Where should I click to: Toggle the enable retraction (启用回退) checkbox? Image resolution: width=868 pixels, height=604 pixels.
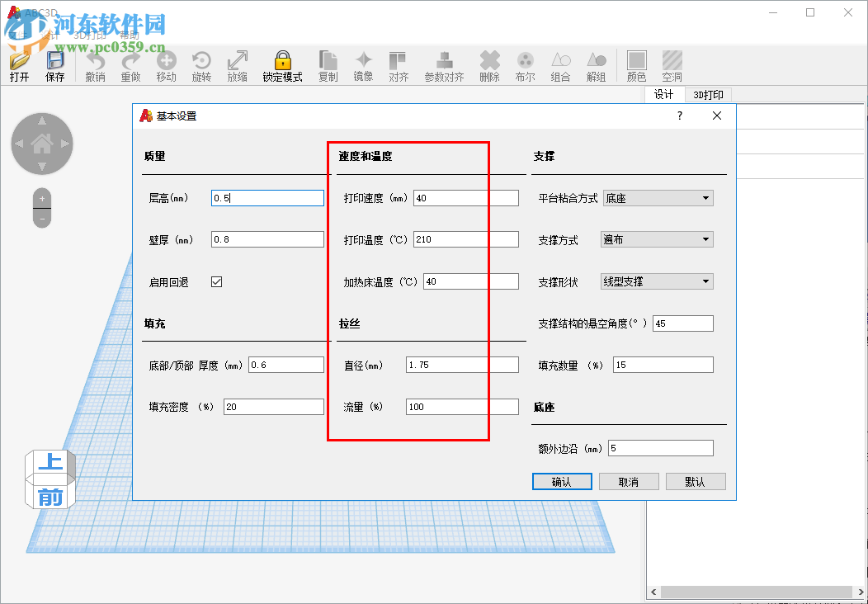[216, 282]
